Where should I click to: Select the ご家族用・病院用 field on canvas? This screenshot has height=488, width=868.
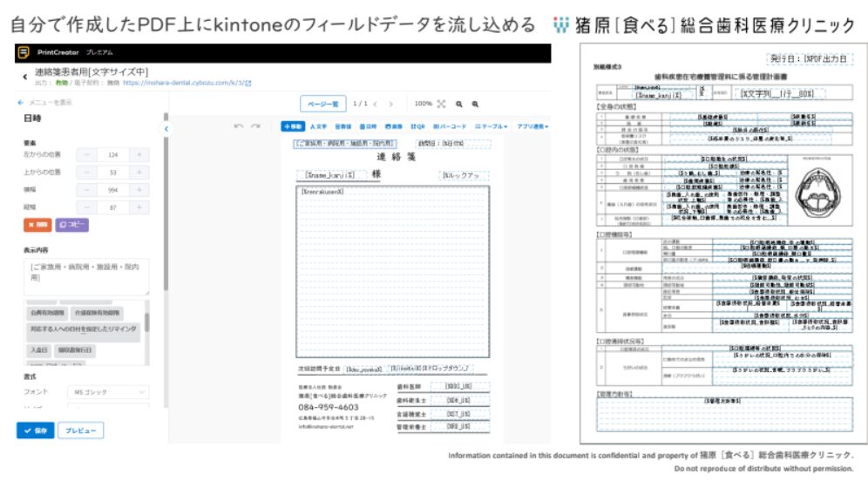(345, 143)
